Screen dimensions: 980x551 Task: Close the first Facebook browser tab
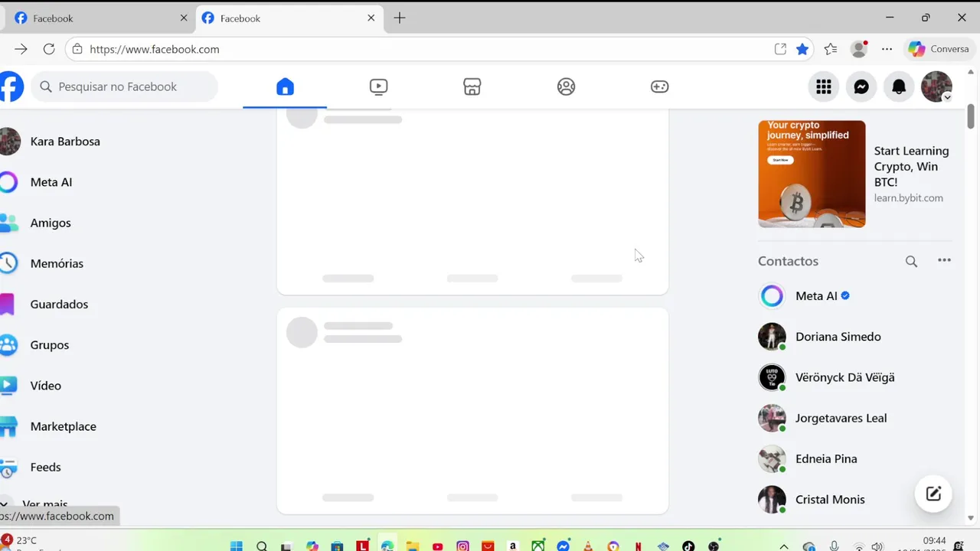184,18
